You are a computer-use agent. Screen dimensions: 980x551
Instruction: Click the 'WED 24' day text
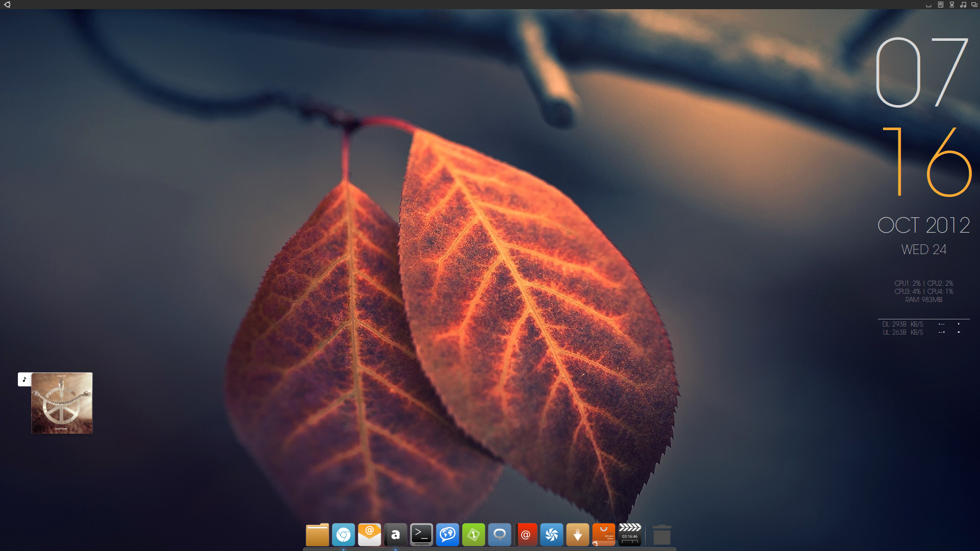click(x=924, y=249)
